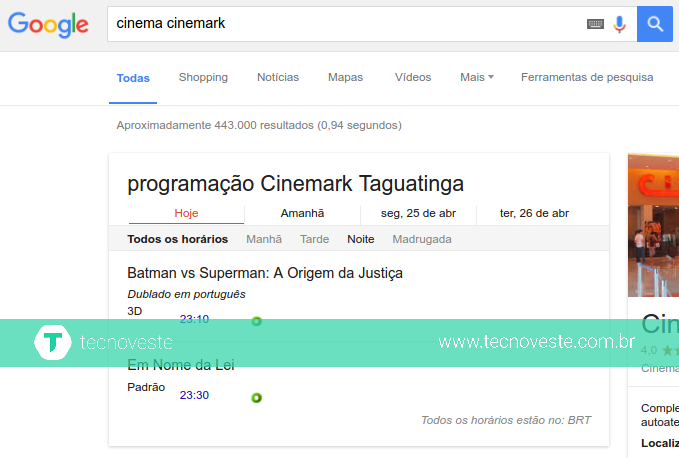Show showtimes for ter, 26 de abr

click(534, 213)
